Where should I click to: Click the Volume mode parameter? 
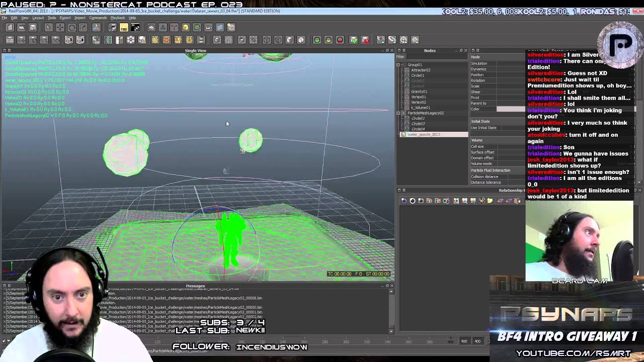pyautogui.click(x=497, y=163)
